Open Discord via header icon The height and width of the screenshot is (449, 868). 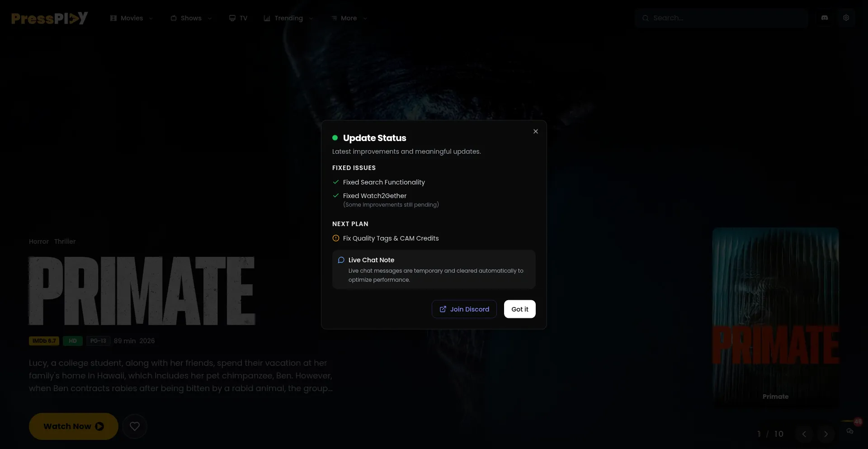pyautogui.click(x=825, y=18)
